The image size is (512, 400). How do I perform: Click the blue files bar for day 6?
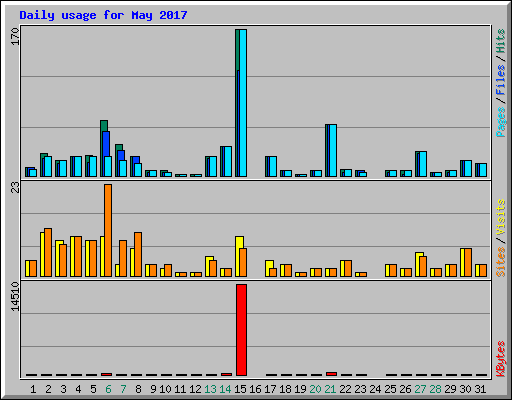tap(106, 144)
